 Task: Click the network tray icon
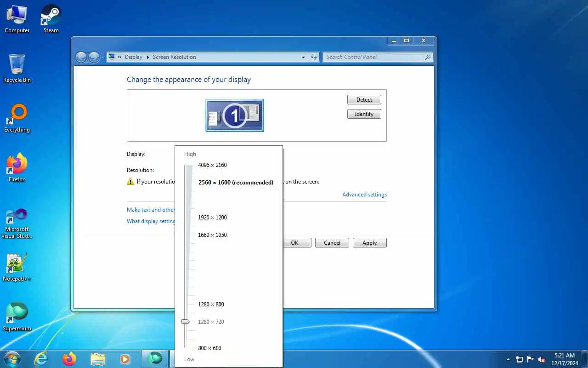(520, 359)
